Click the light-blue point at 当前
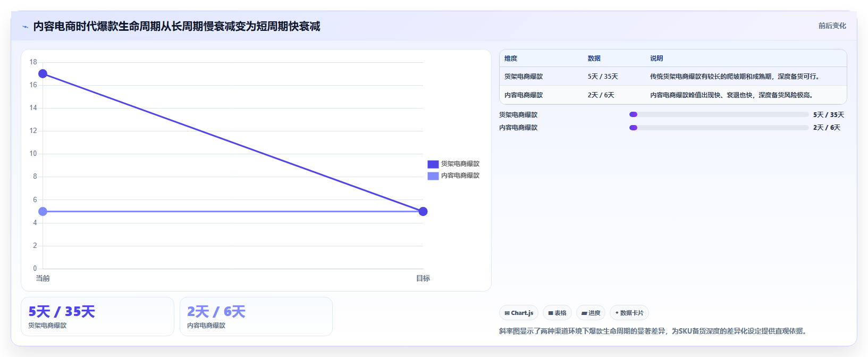The width and height of the screenshot is (868, 357). coord(43,211)
